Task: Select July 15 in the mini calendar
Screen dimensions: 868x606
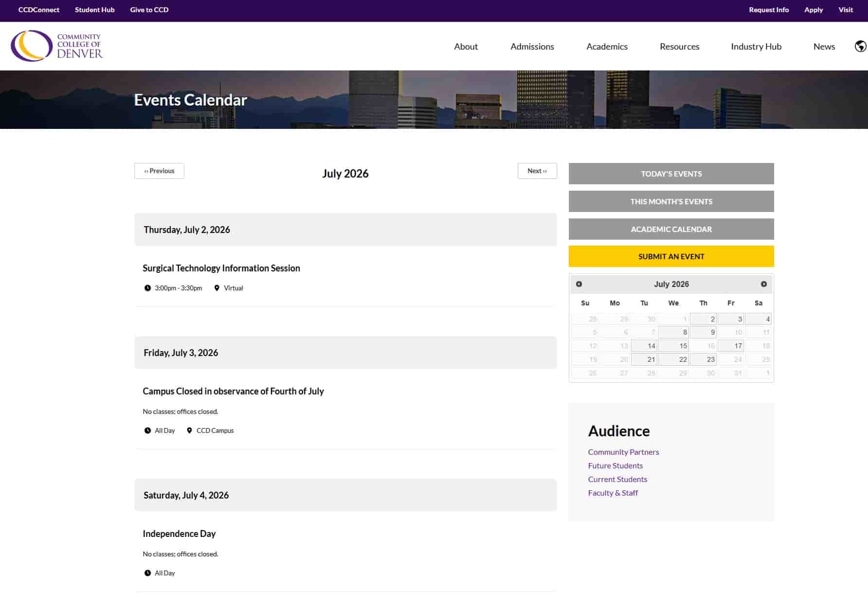Action: (673, 346)
